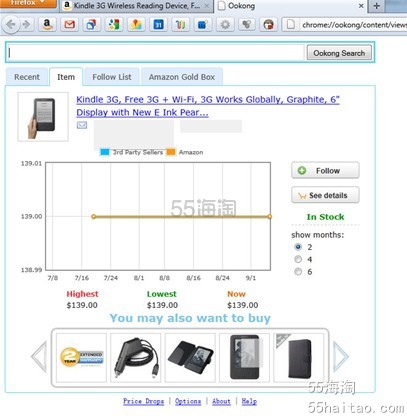
Task: Click the Lowest price $139.00 value
Action: coord(162,305)
